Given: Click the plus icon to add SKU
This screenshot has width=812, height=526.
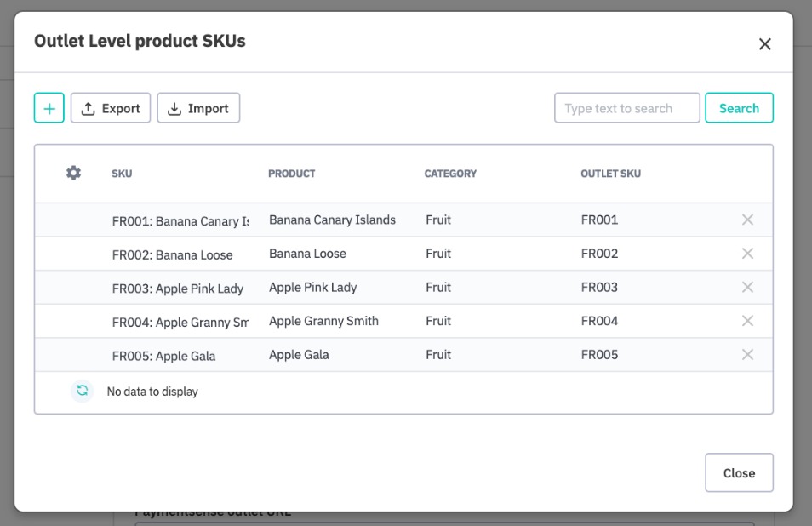Looking at the screenshot, I should point(49,108).
